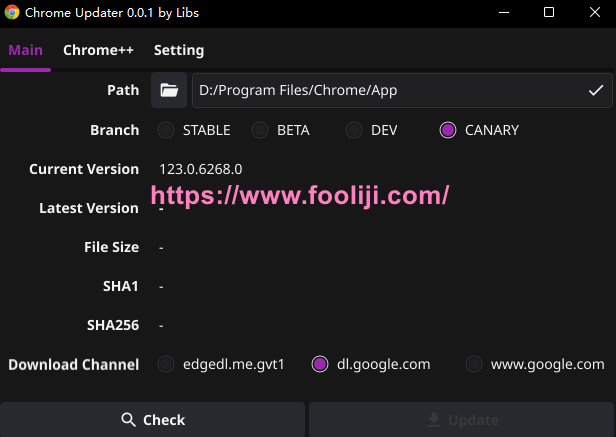This screenshot has height=437, width=616.
Task: Select the STABLE branch option
Action: pyautogui.click(x=166, y=130)
